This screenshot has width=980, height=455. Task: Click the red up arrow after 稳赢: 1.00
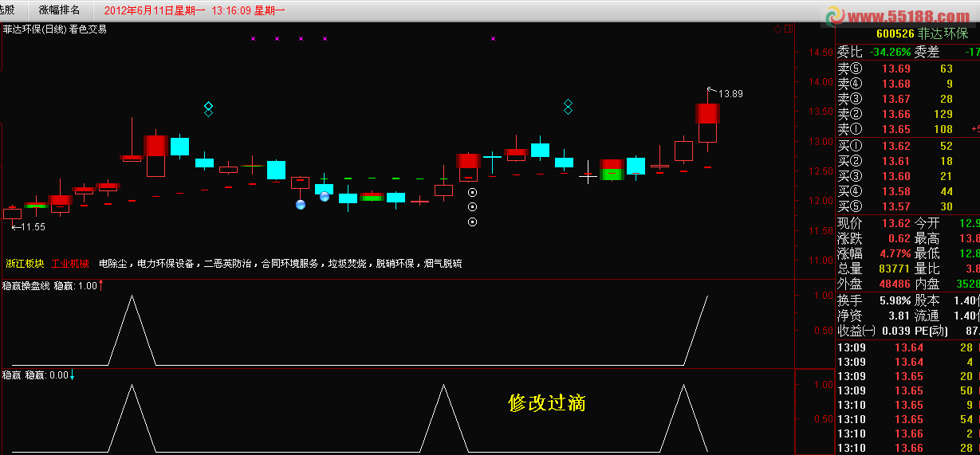click(100, 284)
